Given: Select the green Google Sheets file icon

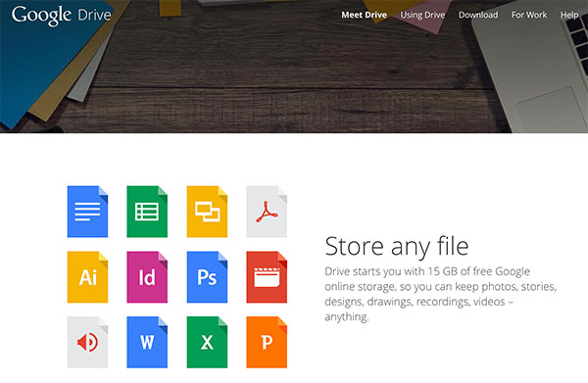Looking at the screenshot, I should (x=147, y=212).
